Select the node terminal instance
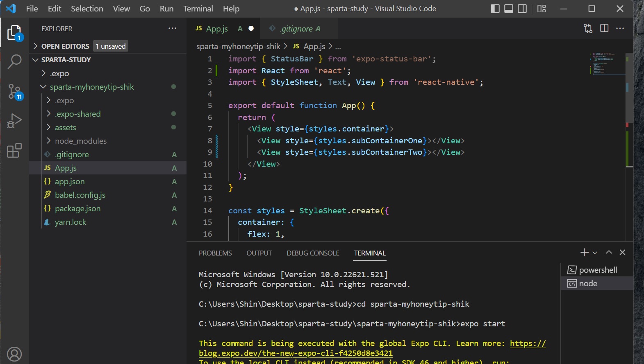This screenshot has width=644, height=364. click(x=597, y=283)
